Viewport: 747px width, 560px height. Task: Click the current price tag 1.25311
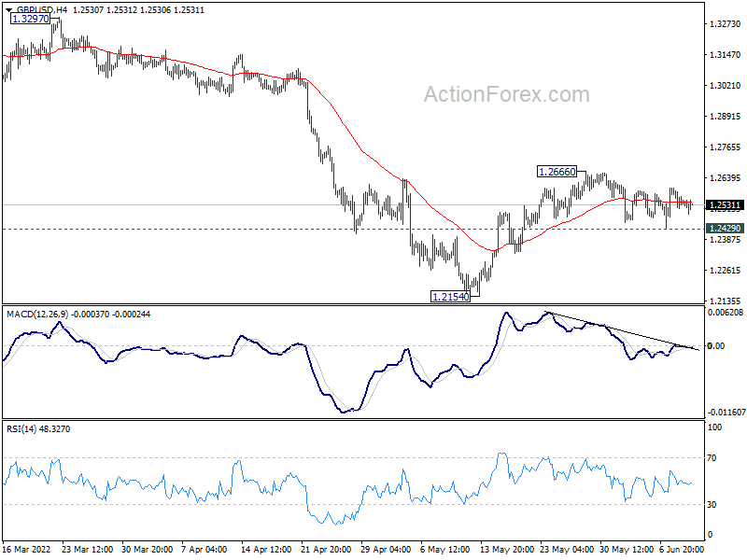(725, 205)
